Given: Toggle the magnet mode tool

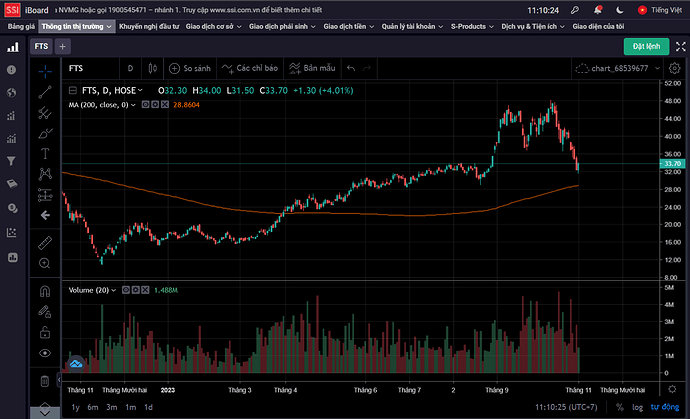Looking at the screenshot, I should pos(45,292).
